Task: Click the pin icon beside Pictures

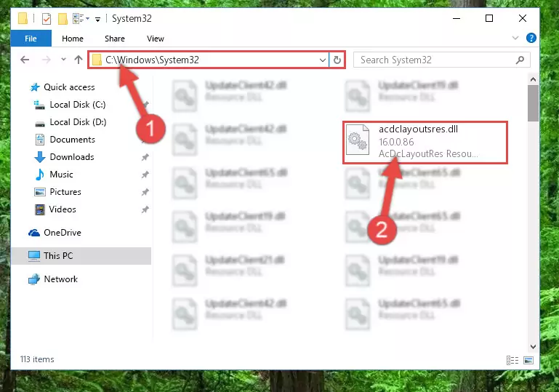Action: [x=145, y=192]
